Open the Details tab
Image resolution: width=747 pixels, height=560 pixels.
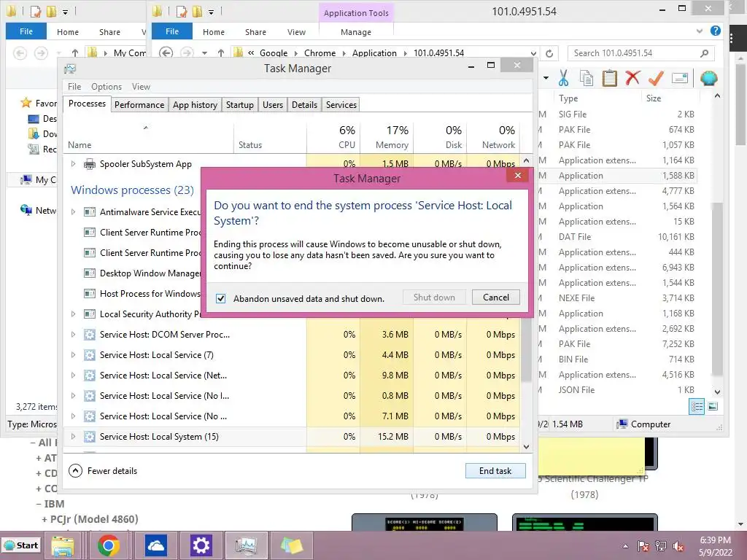(x=304, y=105)
